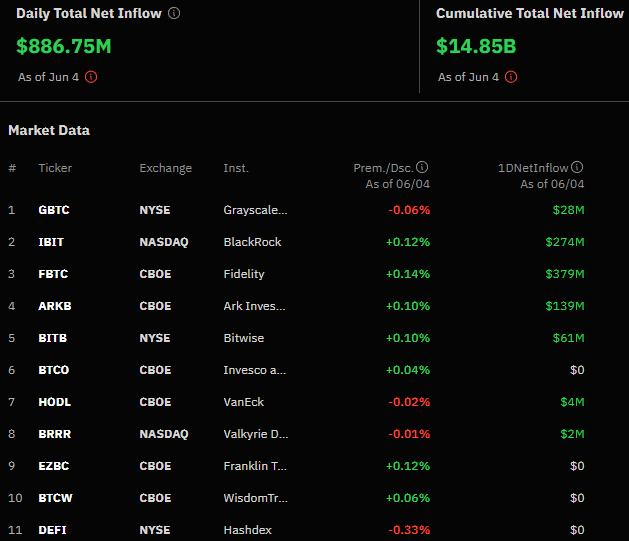Click the Hashdex institution name
This screenshot has height=541, width=629.
click(248, 530)
